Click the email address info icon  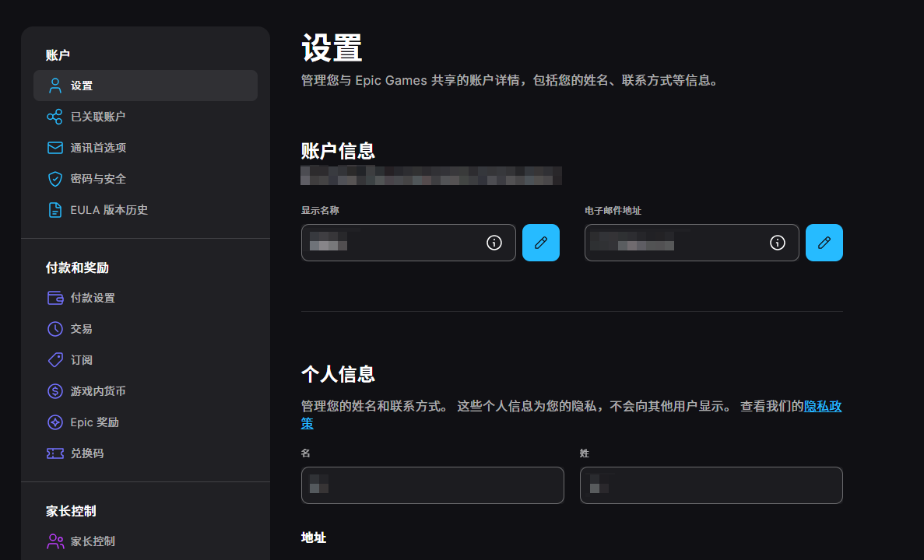[777, 242]
